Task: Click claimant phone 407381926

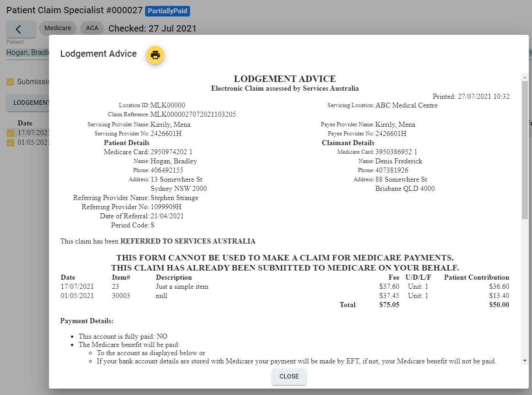Action: pyautogui.click(x=392, y=170)
